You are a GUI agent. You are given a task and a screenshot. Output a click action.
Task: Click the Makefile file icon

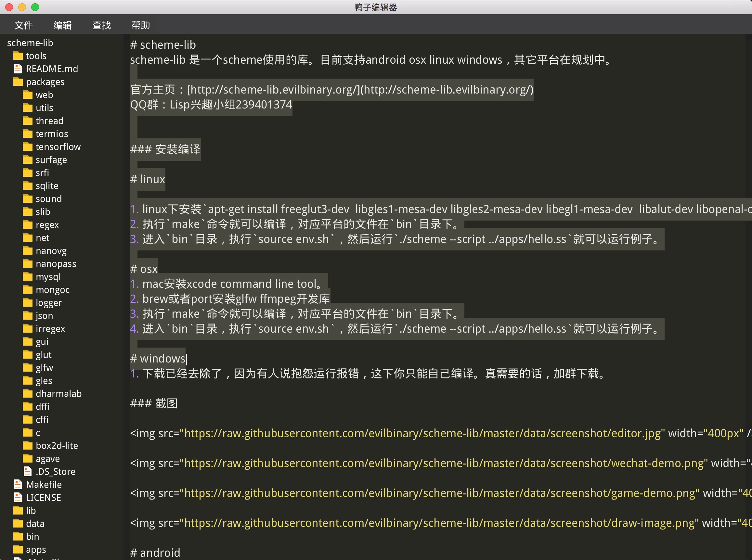point(18,484)
